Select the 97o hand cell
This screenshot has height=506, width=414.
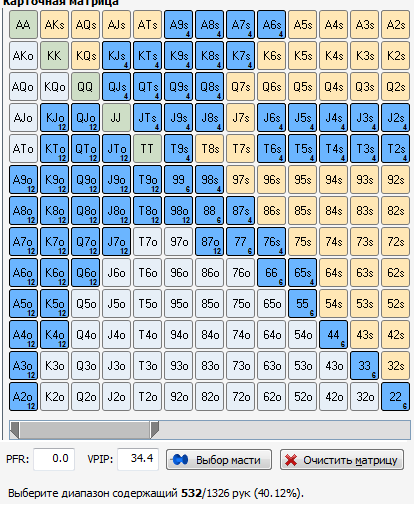pyautogui.click(x=178, y=242)
